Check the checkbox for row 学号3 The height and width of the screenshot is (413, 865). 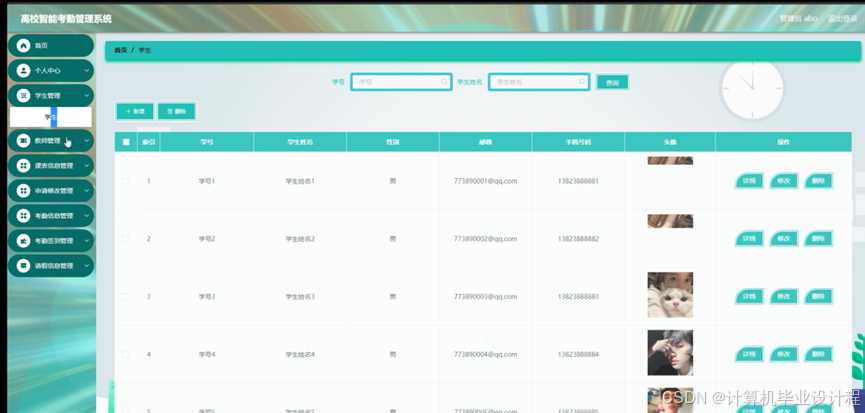(x=125, y=297)
